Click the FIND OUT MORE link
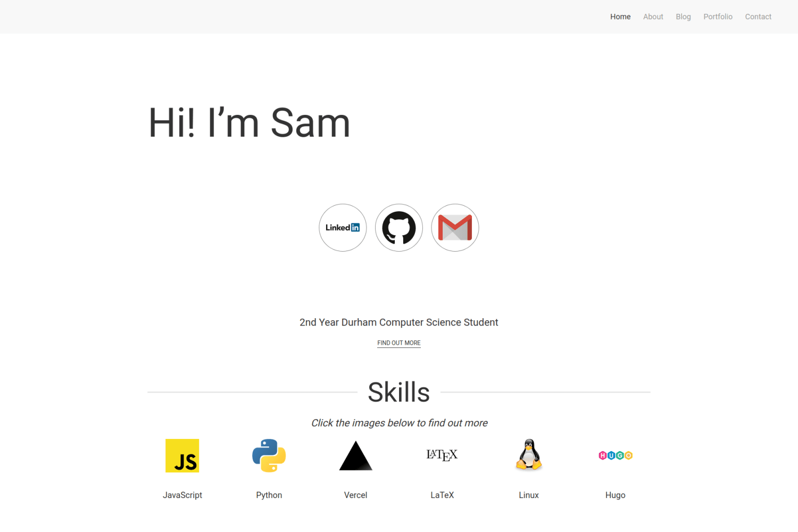 click(398, 343)
